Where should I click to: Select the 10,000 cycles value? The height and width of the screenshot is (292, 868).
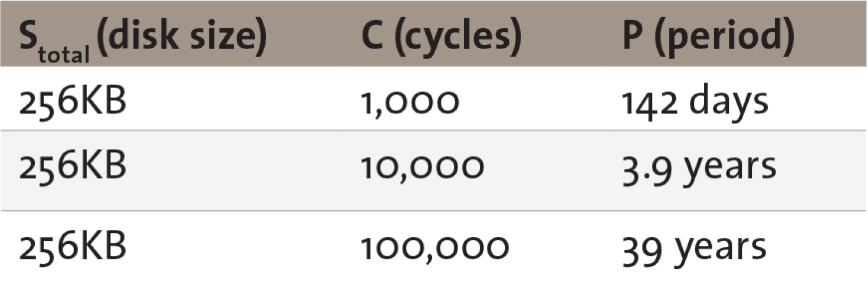coord(422,168)
